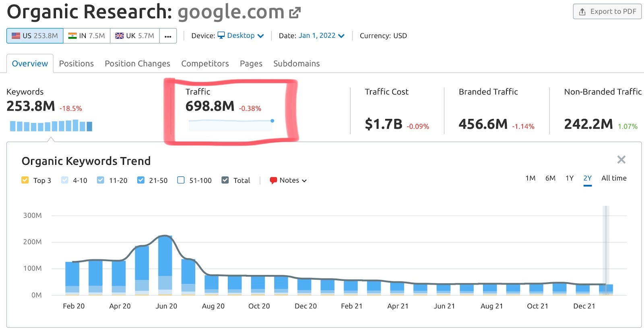Open more country databases ellipsis

click(x=168, y=36)
